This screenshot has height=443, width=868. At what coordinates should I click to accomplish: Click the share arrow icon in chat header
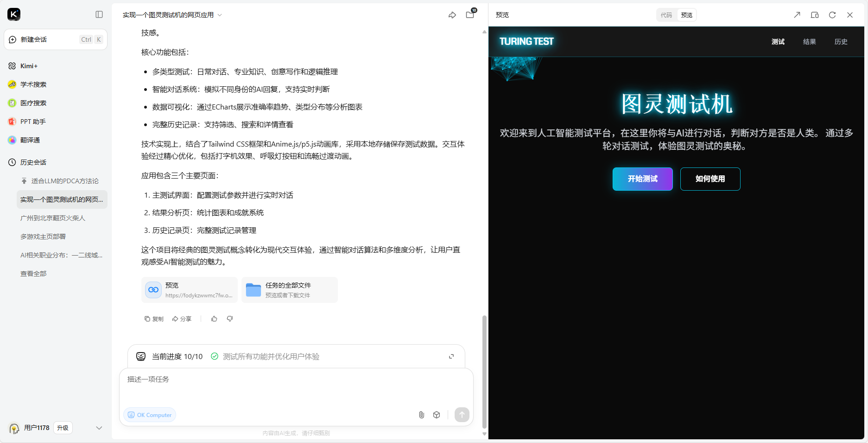(x=452, y=15)
